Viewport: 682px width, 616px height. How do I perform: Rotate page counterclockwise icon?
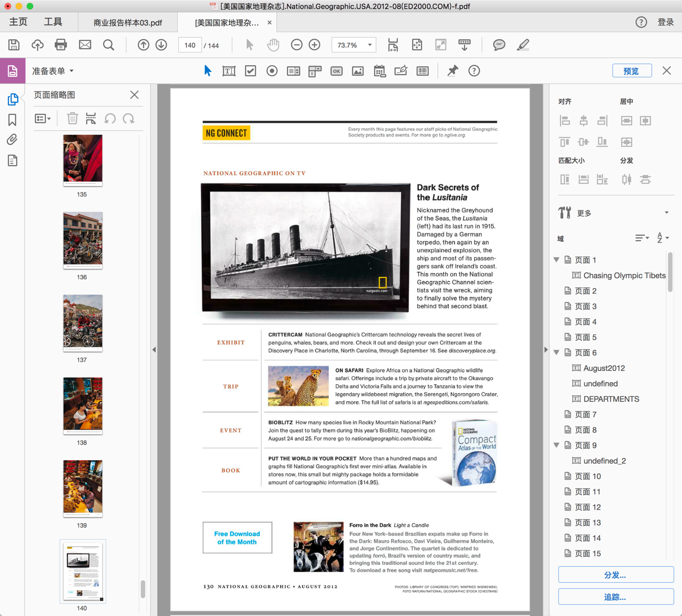110,119
